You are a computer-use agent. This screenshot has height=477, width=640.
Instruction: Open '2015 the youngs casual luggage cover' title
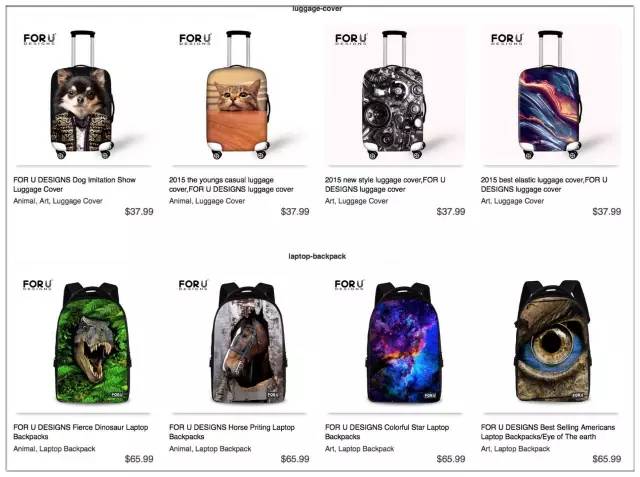(x=231, y=184)
